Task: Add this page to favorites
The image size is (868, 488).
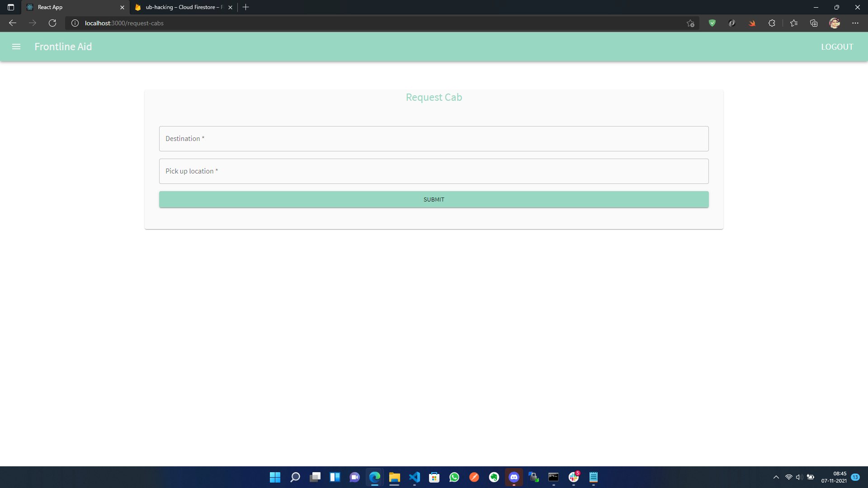Action: coord(690,23)
